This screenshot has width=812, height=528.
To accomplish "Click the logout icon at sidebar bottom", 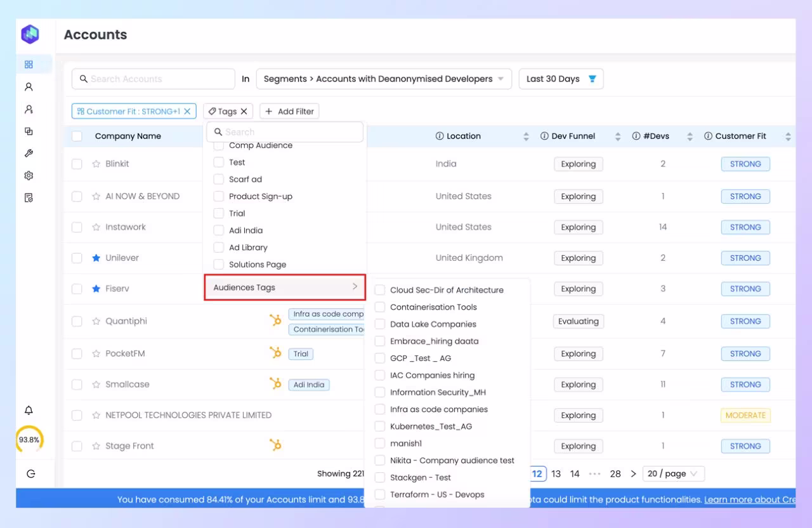I will pos(30,473).
